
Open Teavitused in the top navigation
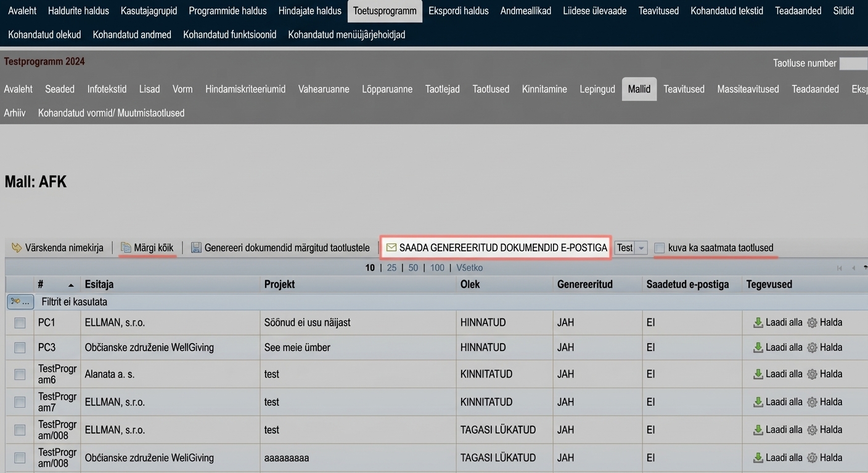[658, 10]
